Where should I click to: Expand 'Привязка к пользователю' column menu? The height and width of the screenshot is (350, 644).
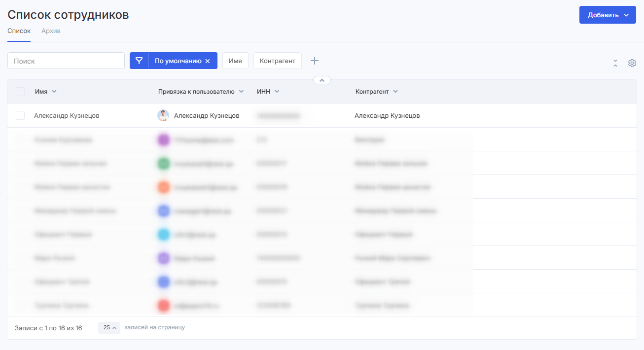coord(241,92)
